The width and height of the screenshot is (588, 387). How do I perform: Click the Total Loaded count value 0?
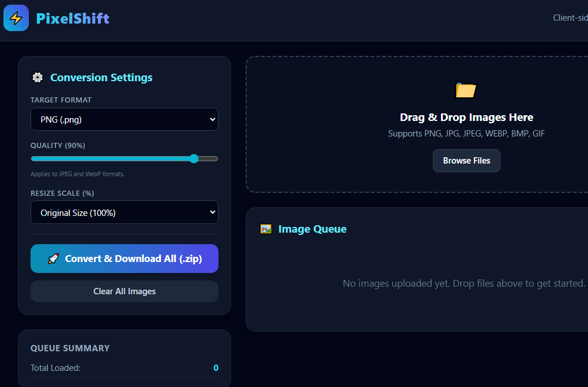pos(216,368)
